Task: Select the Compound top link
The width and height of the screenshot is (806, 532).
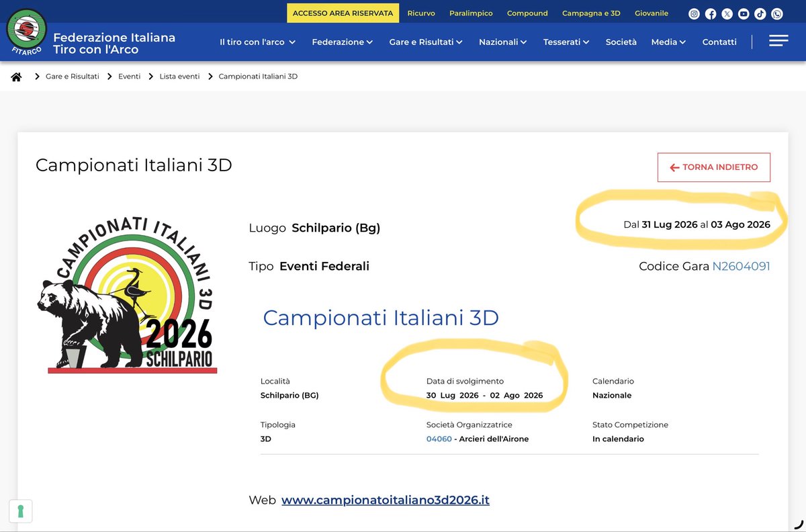Action: point(527,13)
